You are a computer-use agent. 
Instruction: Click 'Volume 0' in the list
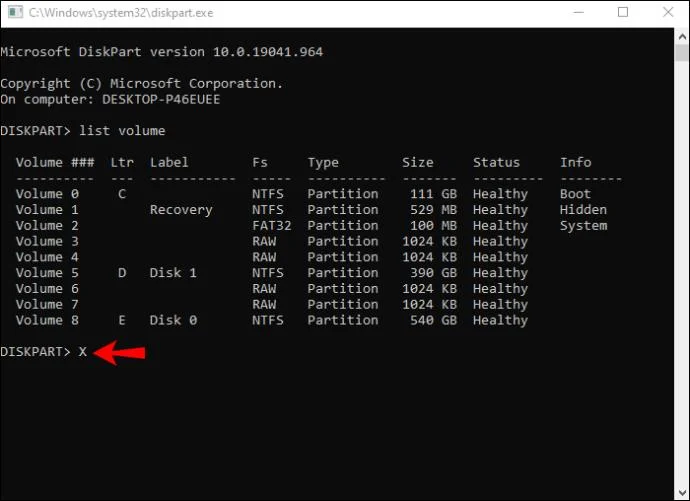[x=47, y=194]
